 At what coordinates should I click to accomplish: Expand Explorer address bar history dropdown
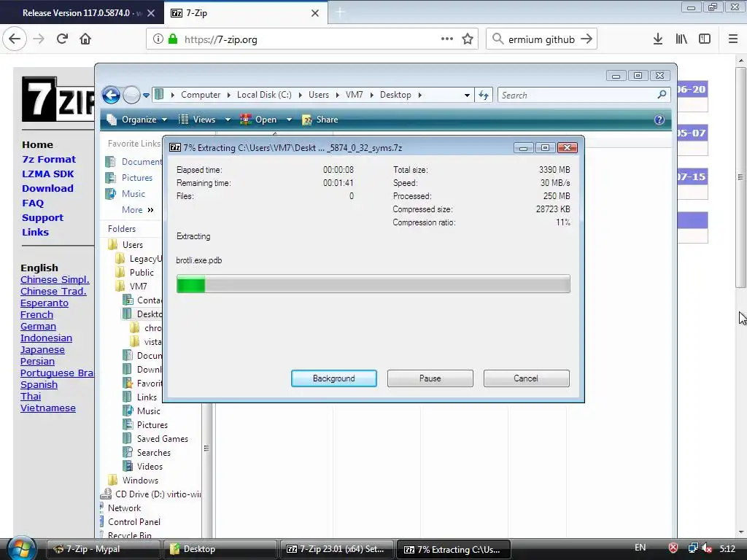(x=467, y=96)
